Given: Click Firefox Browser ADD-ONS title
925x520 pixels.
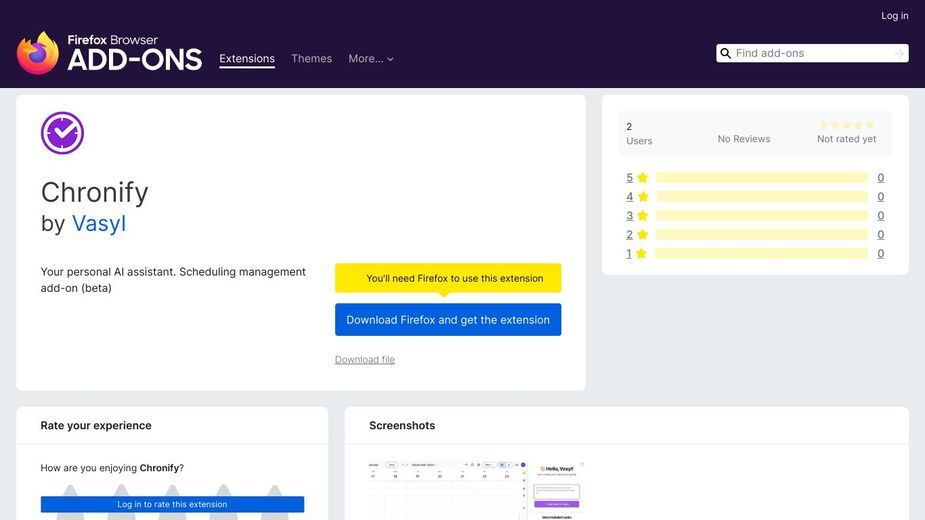Looking at the screenshot, I should (x=135, y=53).
